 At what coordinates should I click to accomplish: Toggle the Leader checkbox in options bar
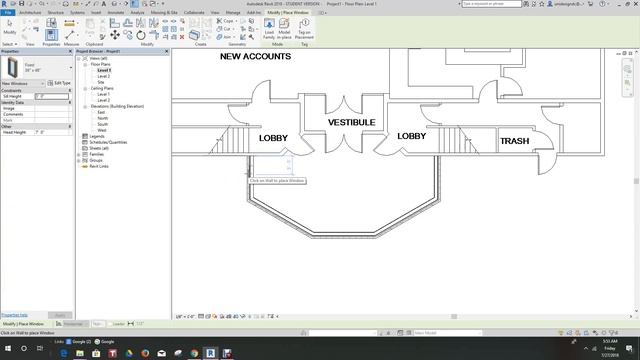pos(110,324)
